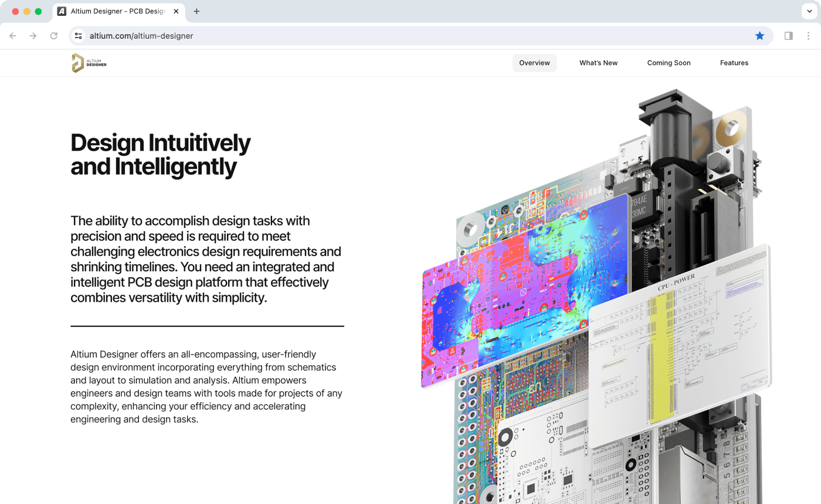Click the site information icon in address bar
Image resolution: width=821 pixels, height=504 pixels.
(x=79, y=36)
